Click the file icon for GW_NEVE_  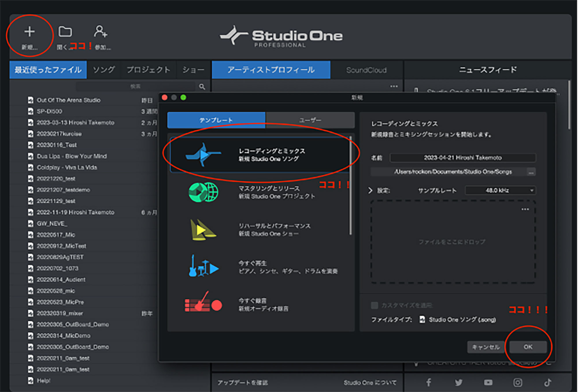(30, 224)
